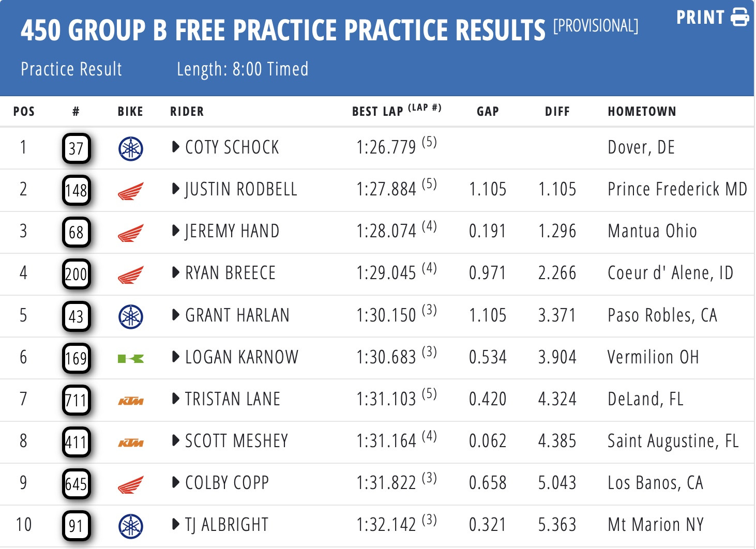The height and width of the screenshot is (549, 756).
Task: Expand Coty Schock's rider details
Action: point(176,147)
